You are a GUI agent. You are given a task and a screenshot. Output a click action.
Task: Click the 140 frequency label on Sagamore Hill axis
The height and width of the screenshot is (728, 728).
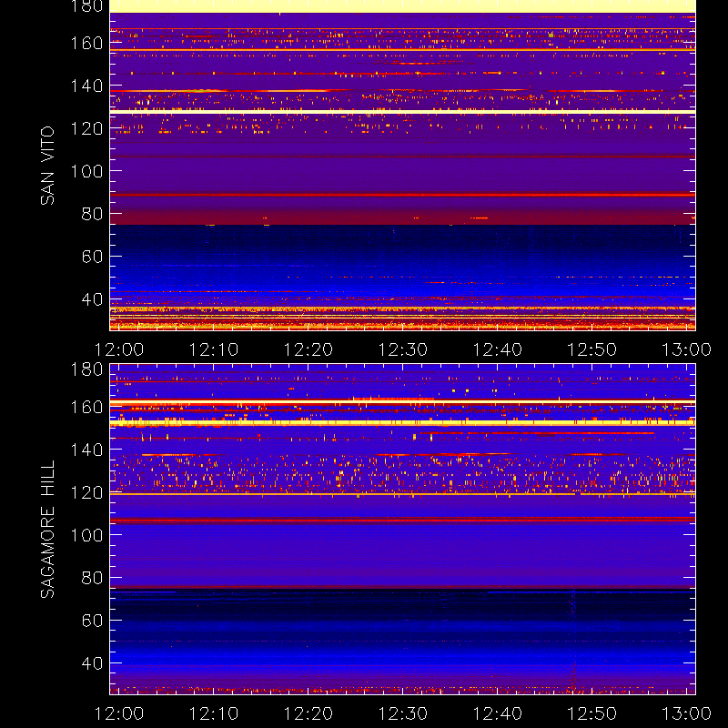click(86, 450)
